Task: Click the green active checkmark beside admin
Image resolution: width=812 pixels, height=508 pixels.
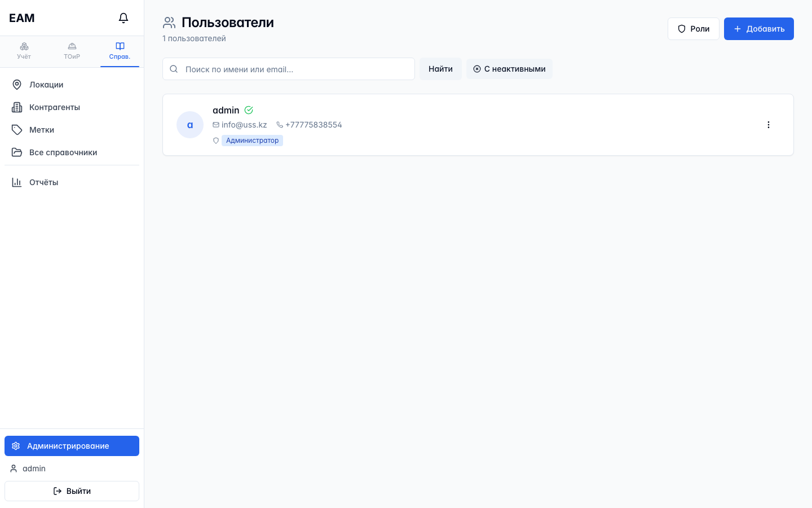Action: (x=249, y=110)
